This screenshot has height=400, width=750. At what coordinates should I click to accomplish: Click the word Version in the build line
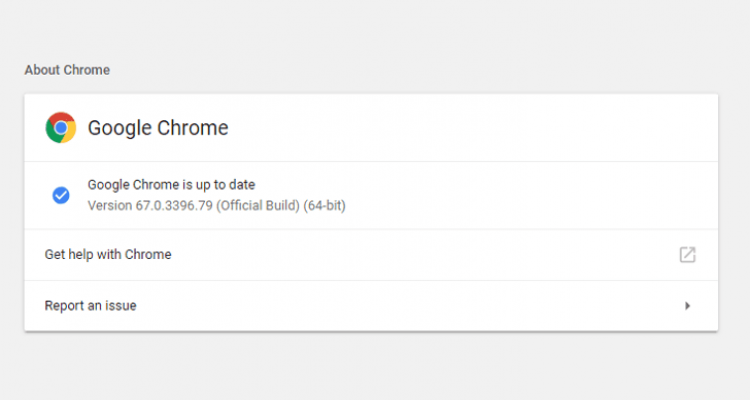[x=110, y=206]
